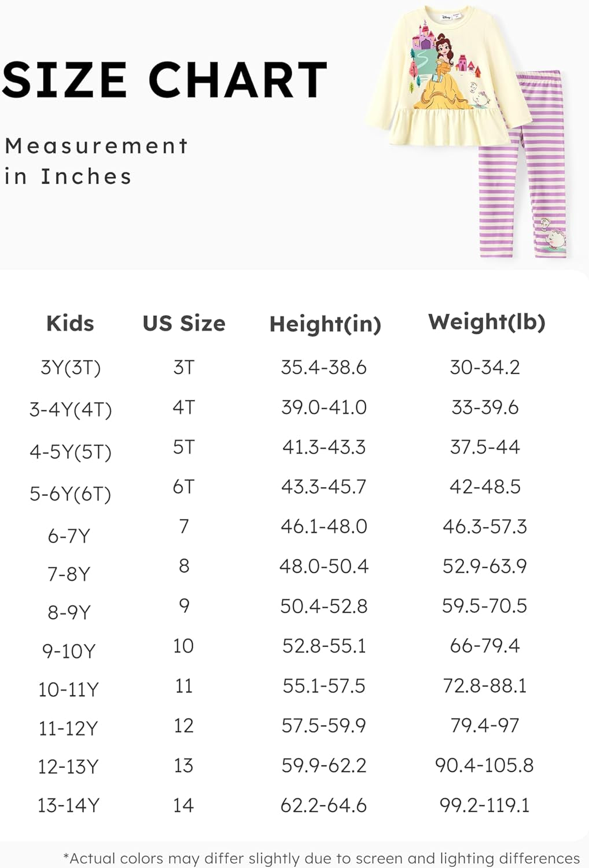Click the 9-10Y kids size label

point(69,651)
